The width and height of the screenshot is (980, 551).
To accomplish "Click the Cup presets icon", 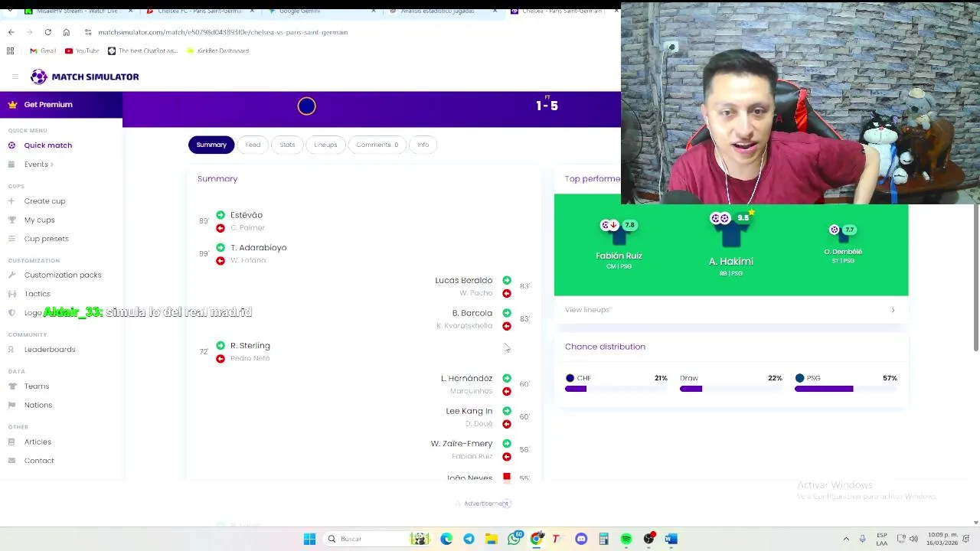I will tap(11, 239).
